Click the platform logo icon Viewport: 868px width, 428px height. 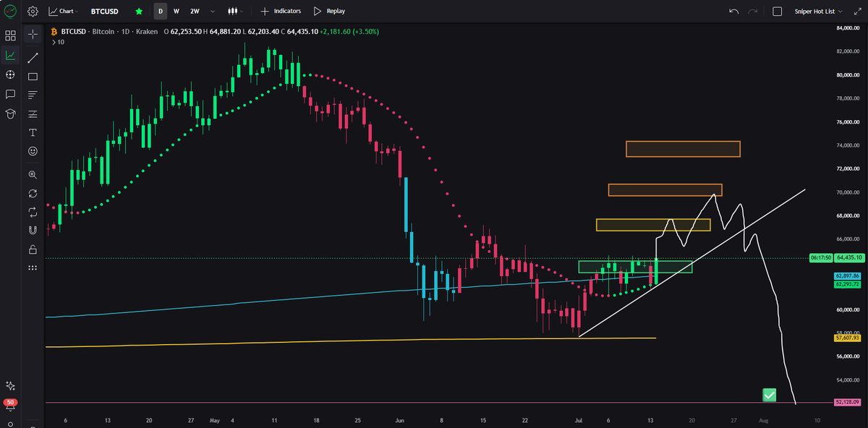pos(10,11)
